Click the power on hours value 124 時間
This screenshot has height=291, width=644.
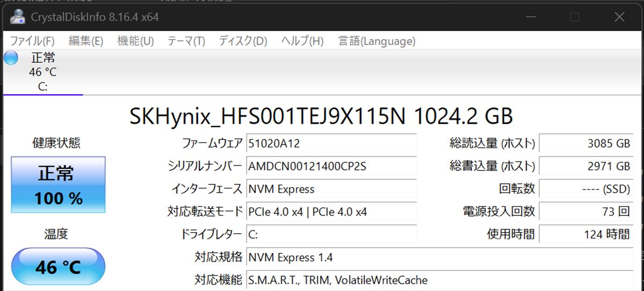pyautogui.click(x=586, y=234)
